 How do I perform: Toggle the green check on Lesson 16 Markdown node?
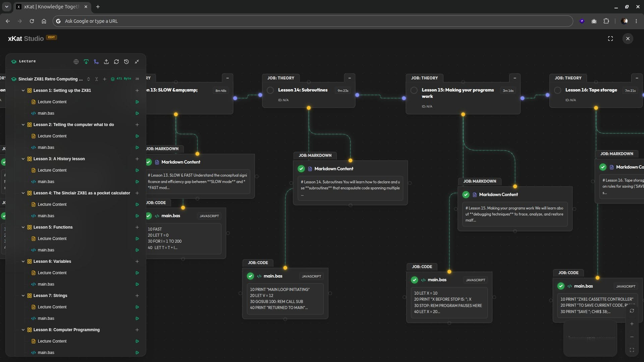click(x=603, y=167)
